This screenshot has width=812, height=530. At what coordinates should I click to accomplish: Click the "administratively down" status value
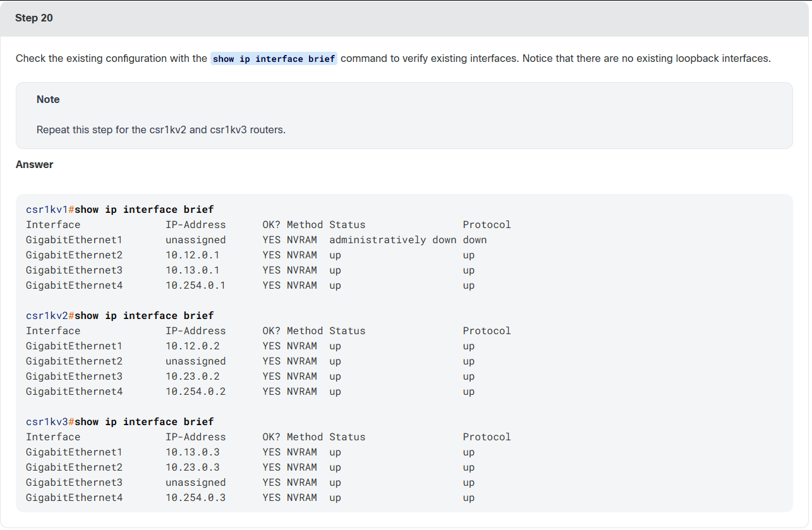pyautogui.click(x=393, y=240)
